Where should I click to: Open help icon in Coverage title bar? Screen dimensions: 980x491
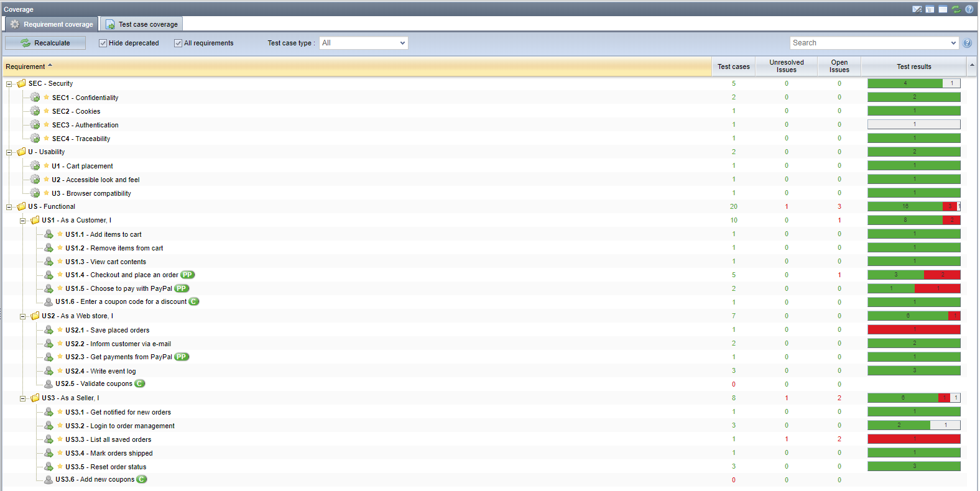(x=969, y=9)
